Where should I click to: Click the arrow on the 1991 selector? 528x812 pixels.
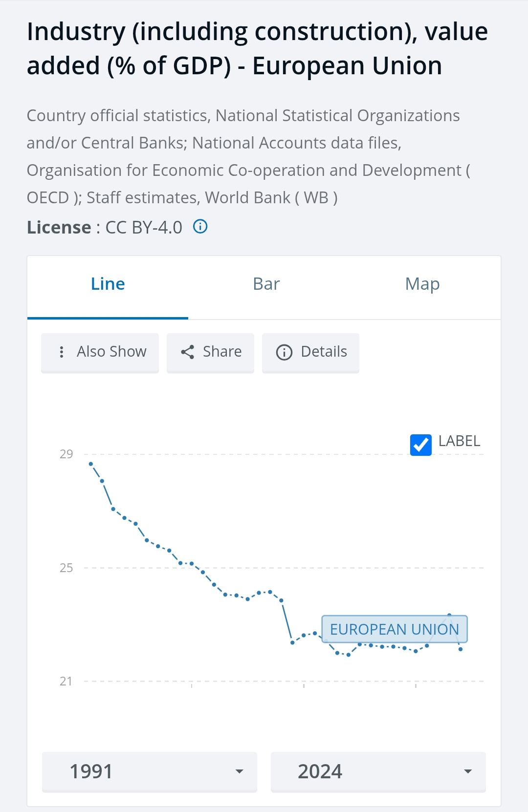239,771
